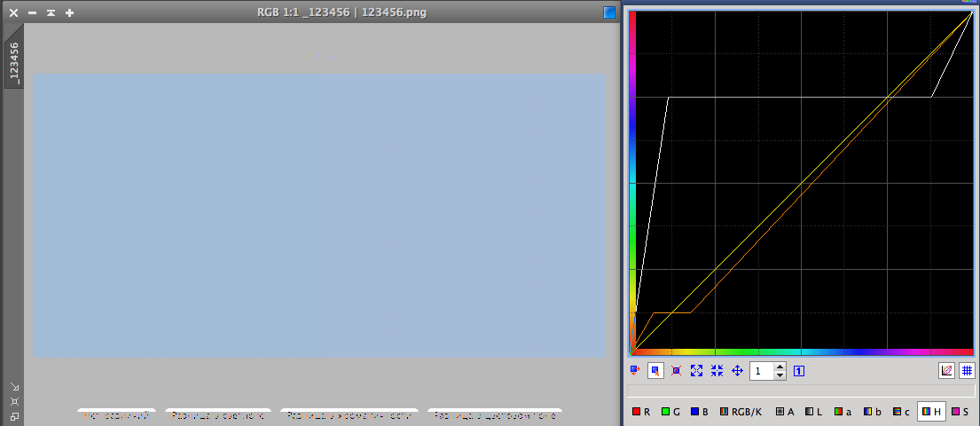The image size is (980, 426).
Task: Iconize the 123456.png window with minus button
Action: pyautogui.click(x=33, y=12)
